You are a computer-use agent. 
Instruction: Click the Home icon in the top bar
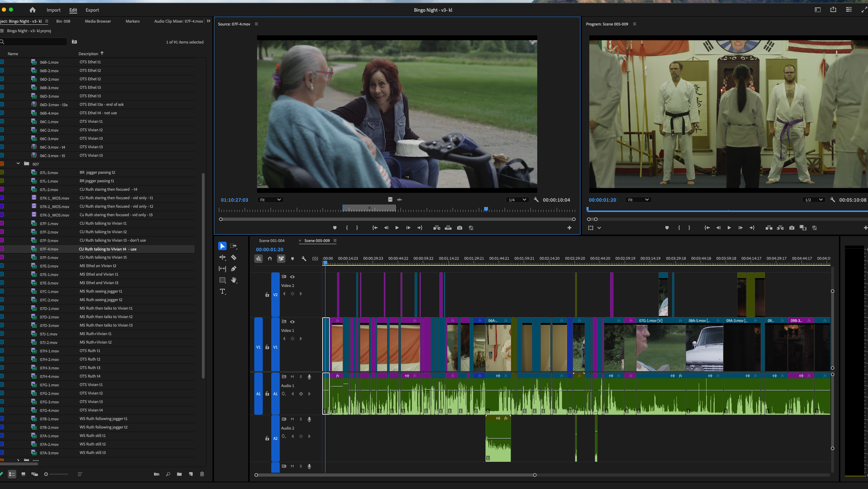click(x=33, y=10)
